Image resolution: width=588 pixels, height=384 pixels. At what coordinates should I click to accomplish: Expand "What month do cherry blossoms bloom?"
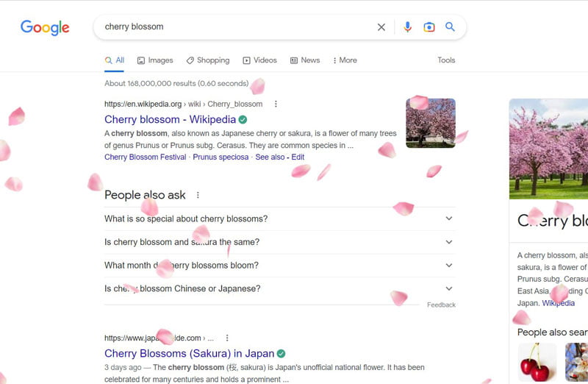(x=280, y=265)
